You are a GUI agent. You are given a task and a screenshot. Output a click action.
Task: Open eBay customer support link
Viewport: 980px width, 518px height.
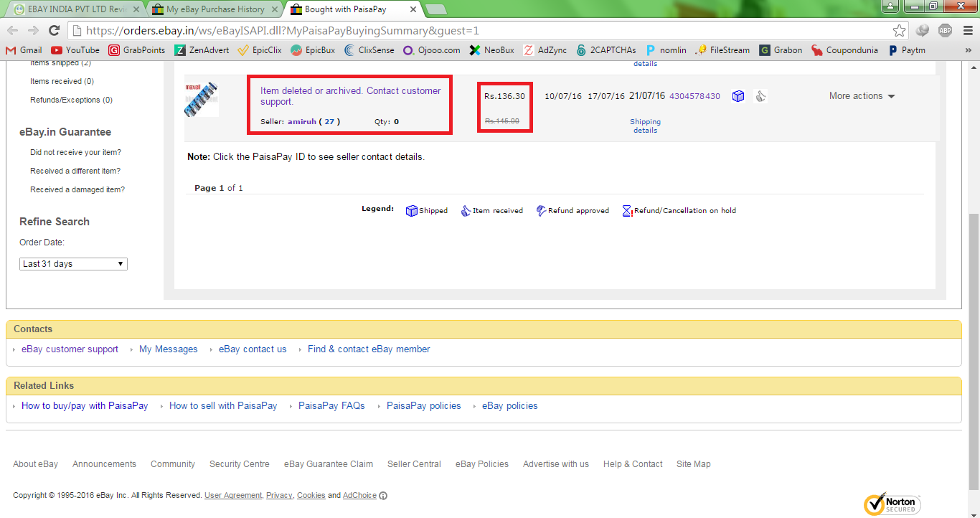click(x=70, y=349)
